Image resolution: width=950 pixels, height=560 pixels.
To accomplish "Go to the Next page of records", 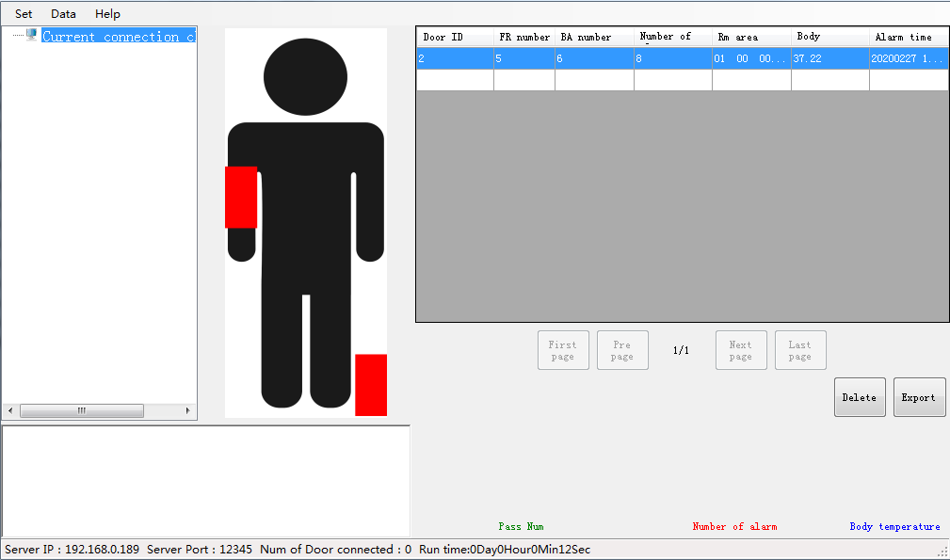I will coord(741,350).
